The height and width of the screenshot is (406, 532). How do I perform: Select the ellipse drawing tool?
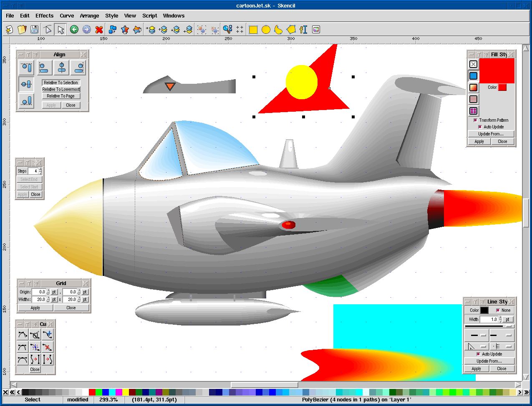266,29
